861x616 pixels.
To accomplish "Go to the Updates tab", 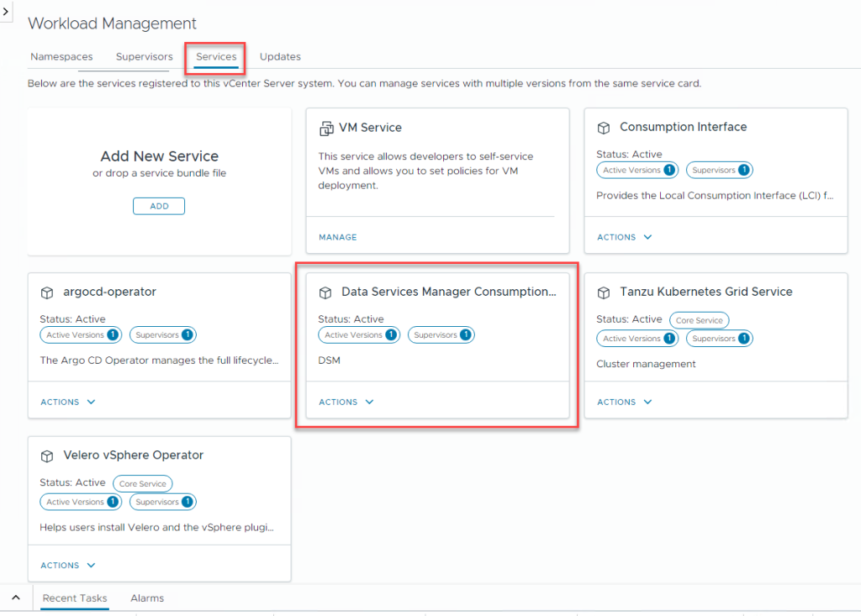I will pos(280,57).
